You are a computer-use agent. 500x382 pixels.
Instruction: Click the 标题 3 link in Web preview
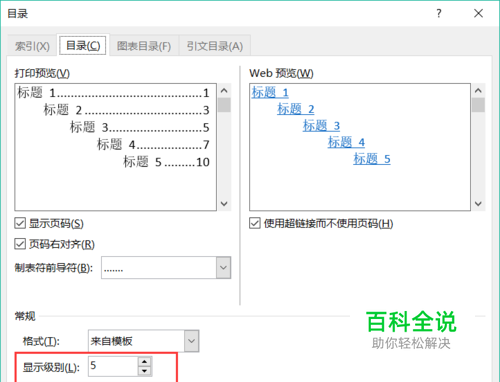321,126
